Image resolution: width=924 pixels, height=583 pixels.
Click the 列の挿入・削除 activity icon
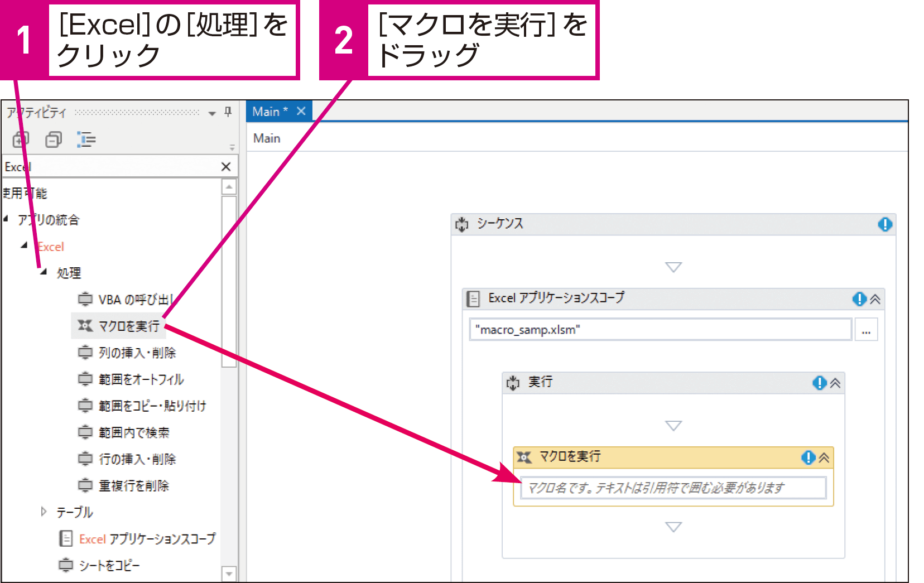[x=85, y=353]
